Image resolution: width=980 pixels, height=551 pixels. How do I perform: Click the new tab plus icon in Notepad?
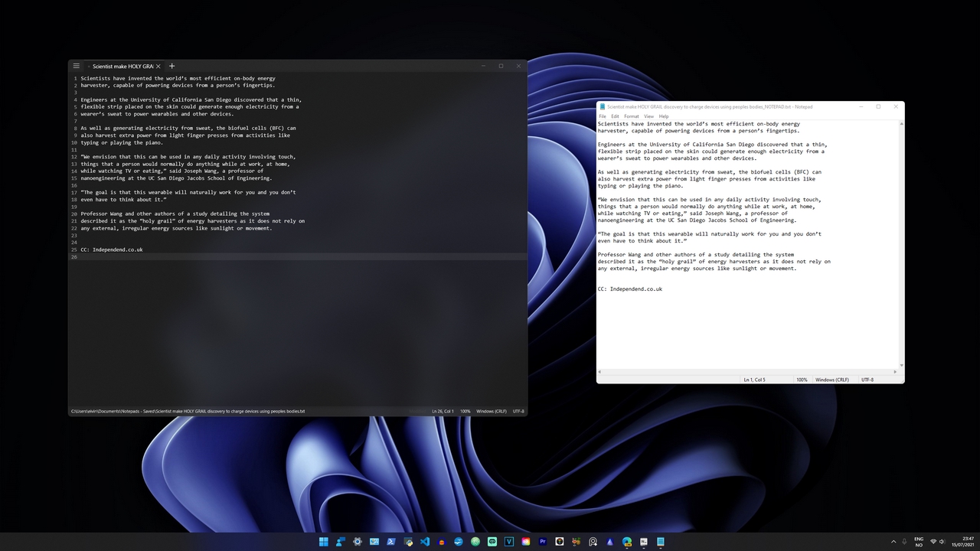(171, 66)
